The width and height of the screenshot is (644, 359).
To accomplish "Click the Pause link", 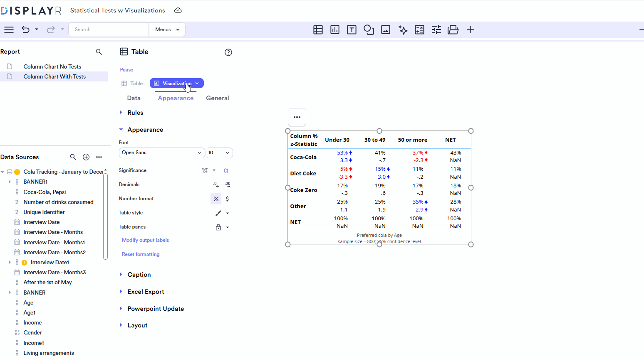I will [127, 70].
